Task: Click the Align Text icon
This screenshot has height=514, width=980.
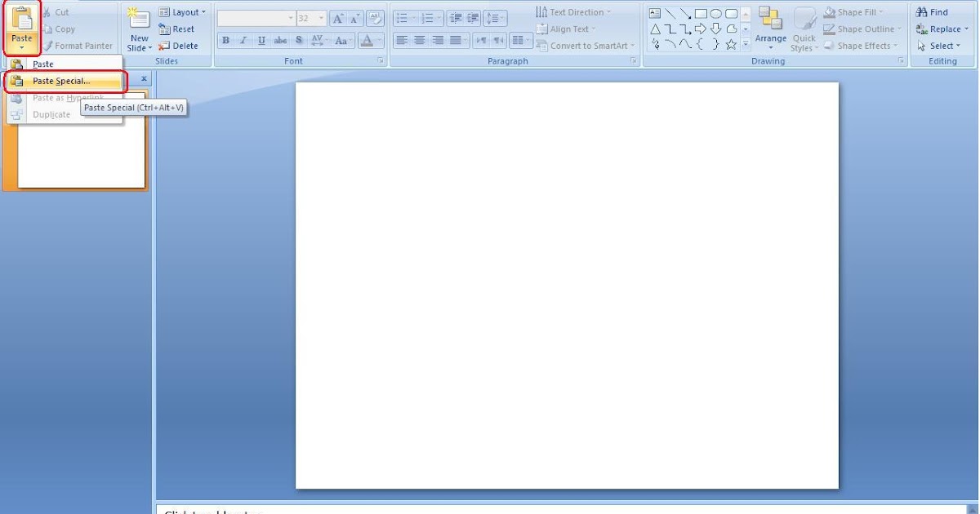Action: [541, 28]
